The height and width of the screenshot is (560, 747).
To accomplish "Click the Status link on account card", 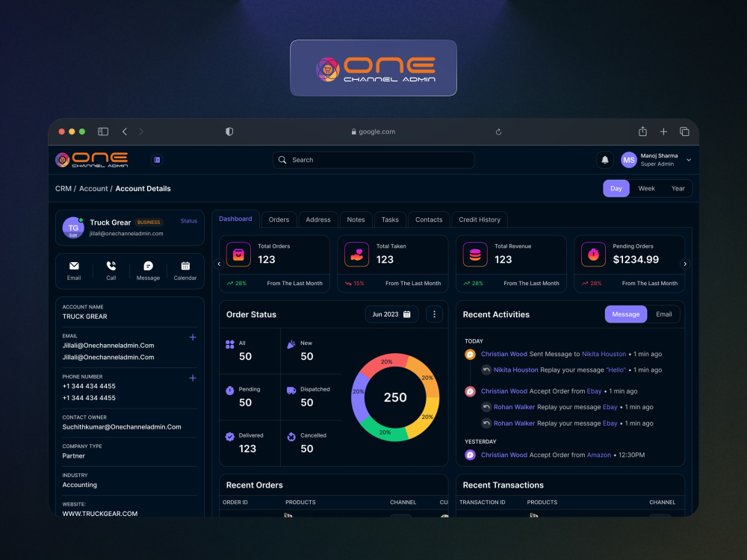I will click(x=189, y=221).
